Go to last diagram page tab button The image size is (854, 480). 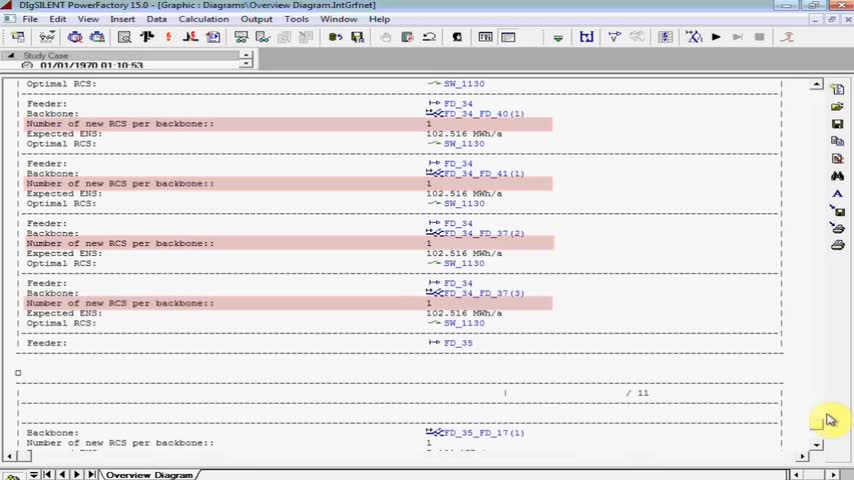point(92,475)
